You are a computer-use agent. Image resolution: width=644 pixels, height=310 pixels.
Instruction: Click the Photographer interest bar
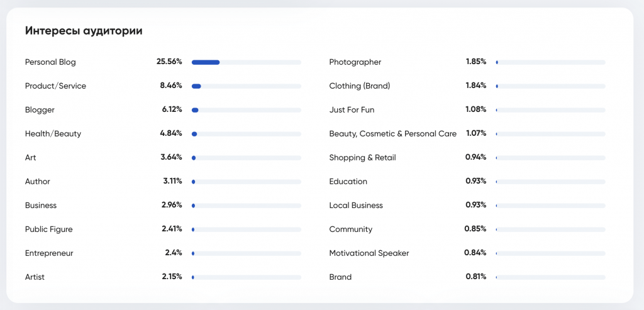click(x=550, y=62)
